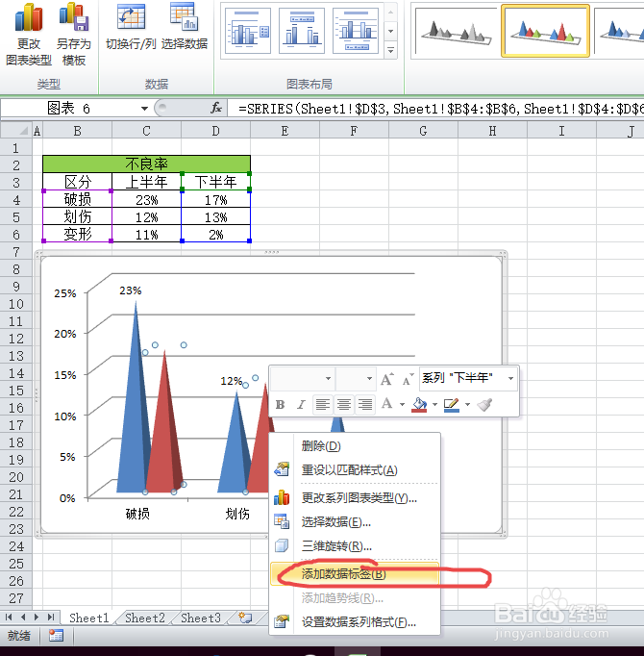Apply align left in mini toolbar

coord(323,405)
